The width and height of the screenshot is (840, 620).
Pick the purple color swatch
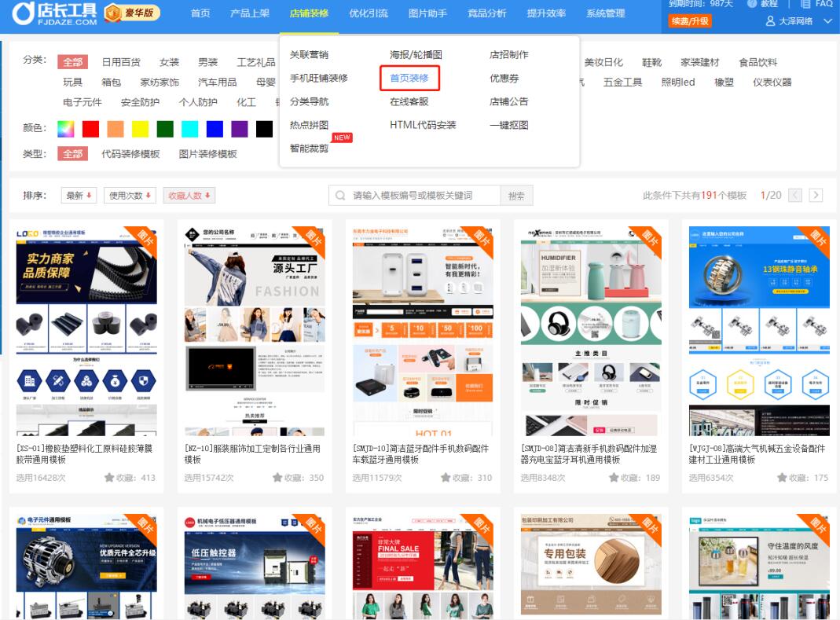pos(240,129)
